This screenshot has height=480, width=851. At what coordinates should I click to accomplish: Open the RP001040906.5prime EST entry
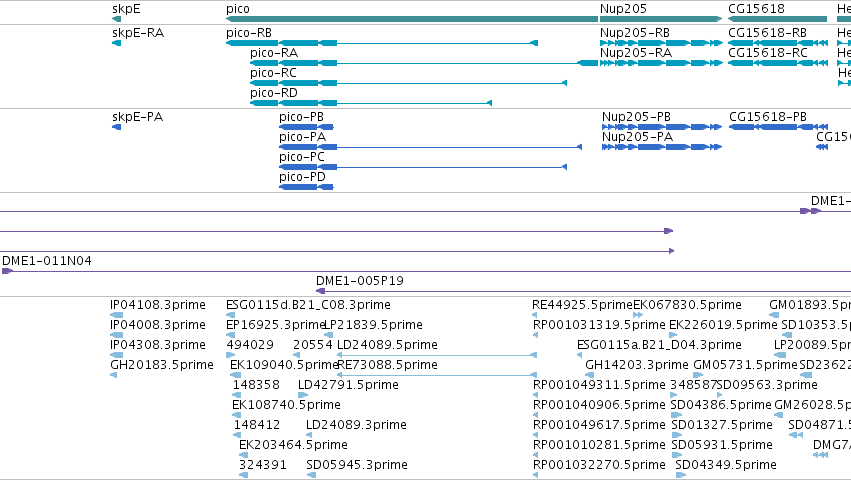(x=599, y=406)
